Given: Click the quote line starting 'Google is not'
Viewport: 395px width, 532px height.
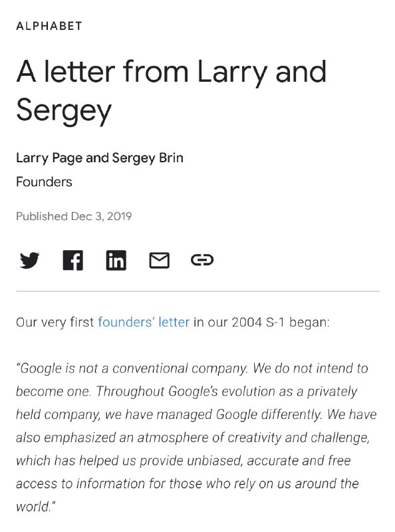Looking at the screenshot, I should (x=192, y=369).
